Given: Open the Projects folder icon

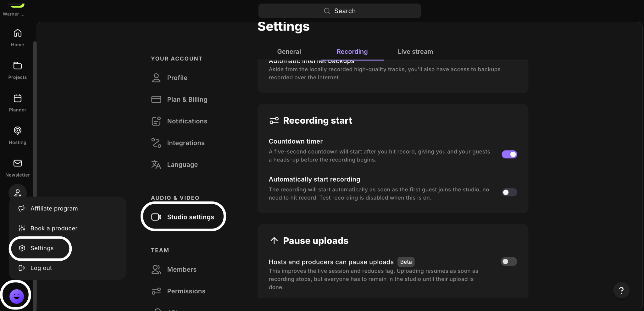Looking at the screenshot, I should [x=18, y=66].
